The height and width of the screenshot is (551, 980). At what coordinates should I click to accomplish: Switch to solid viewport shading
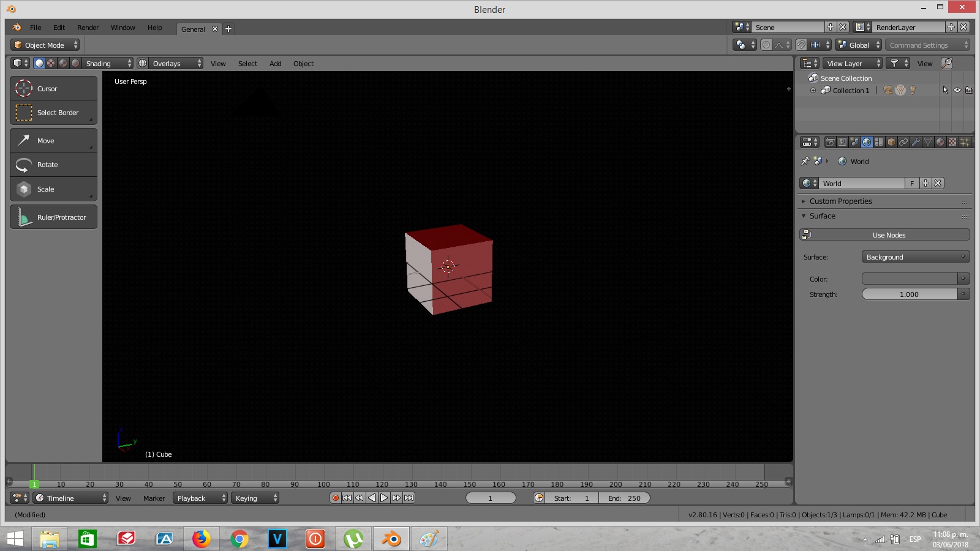[x=39, y=63]
